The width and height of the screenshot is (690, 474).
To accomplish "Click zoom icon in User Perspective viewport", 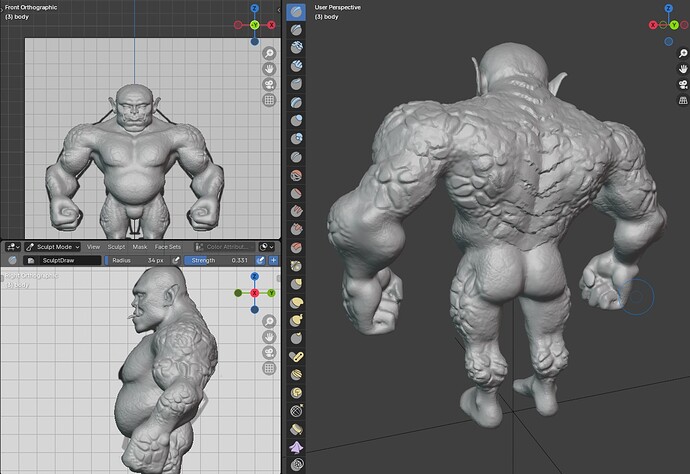I will [683, 53].
